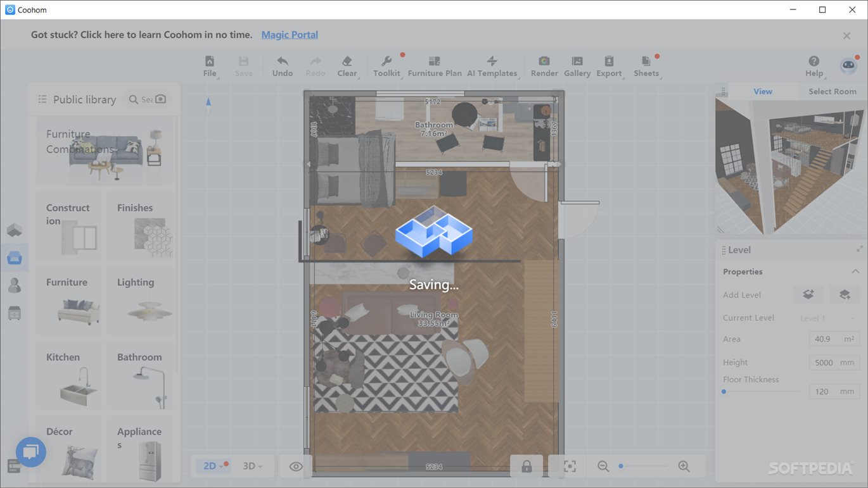Open AI Templates
Image resolution: width=868 pixels, height=488 pixels.
492,66
